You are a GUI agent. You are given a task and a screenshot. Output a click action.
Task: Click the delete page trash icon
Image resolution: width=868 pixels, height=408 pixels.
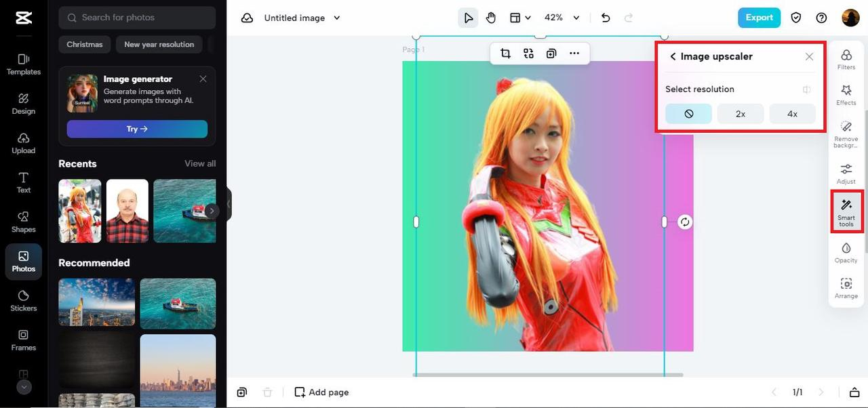(268, 392)
